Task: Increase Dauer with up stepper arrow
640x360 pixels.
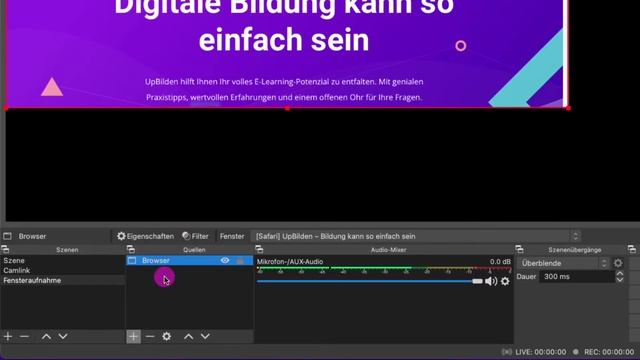Action: click(x=620, y=273)
